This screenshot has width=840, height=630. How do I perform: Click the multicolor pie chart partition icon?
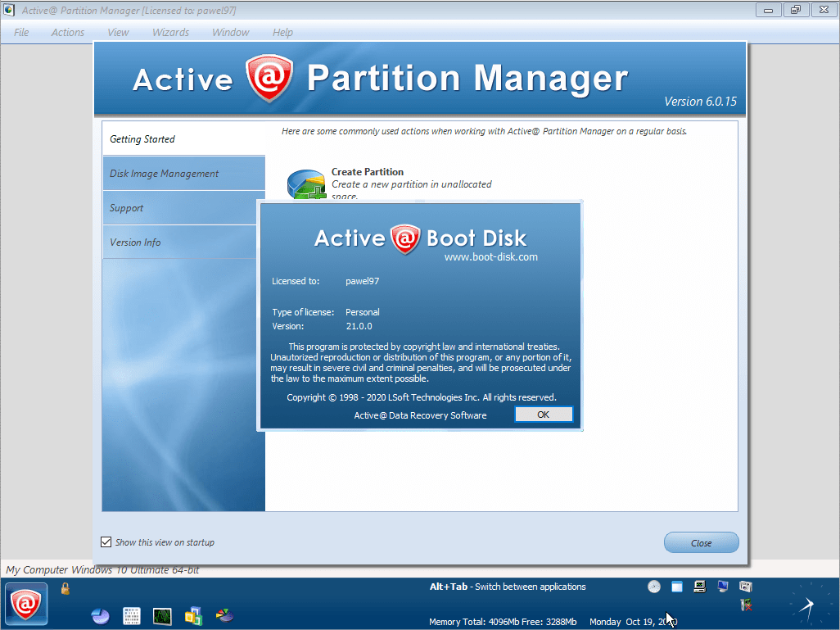tap(224, 615)
